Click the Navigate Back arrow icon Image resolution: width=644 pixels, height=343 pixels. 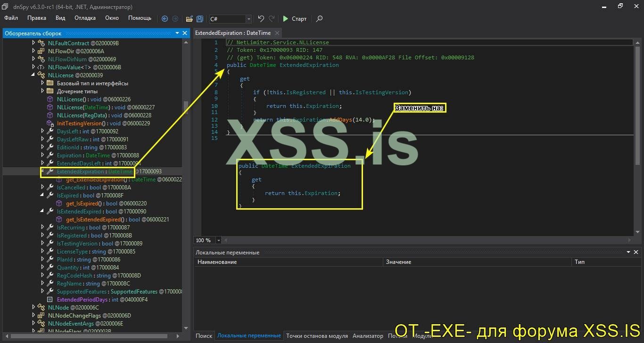pyautogui.click(x=165, y=19)
